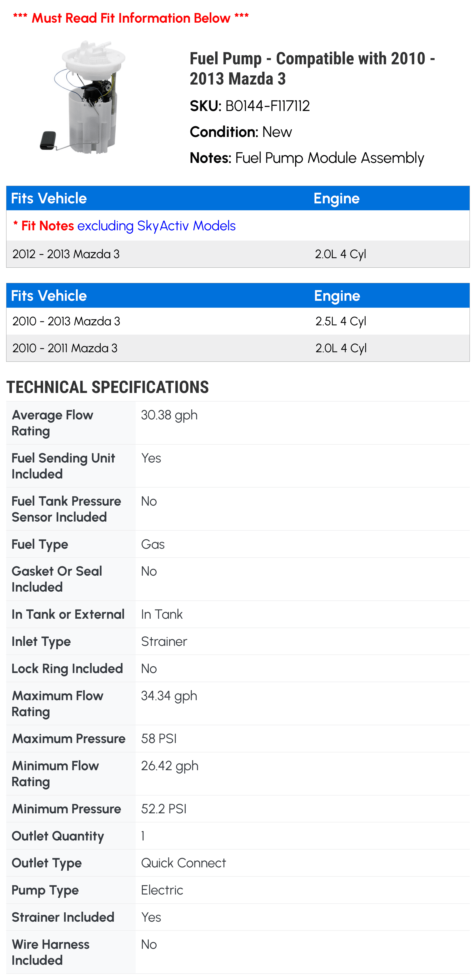Select the 2010 - 2013 Mazda 3 row

point(66,322)
